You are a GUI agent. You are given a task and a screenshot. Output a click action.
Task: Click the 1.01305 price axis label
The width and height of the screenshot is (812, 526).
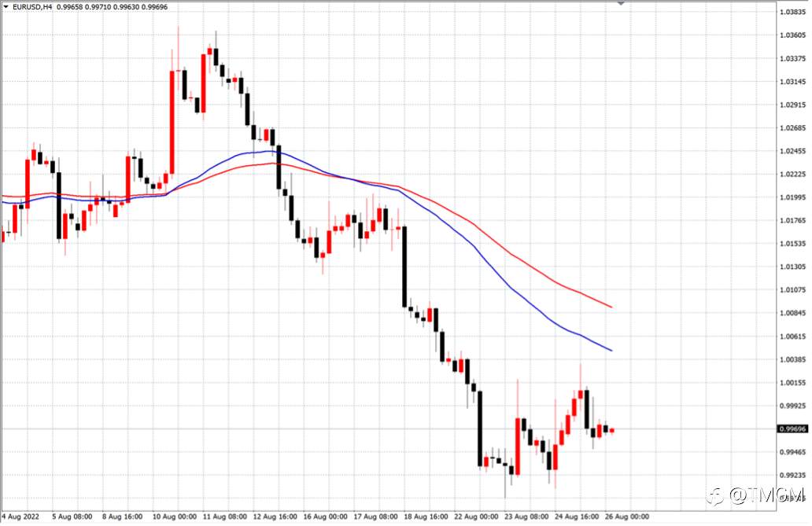[x=793, y=267]
